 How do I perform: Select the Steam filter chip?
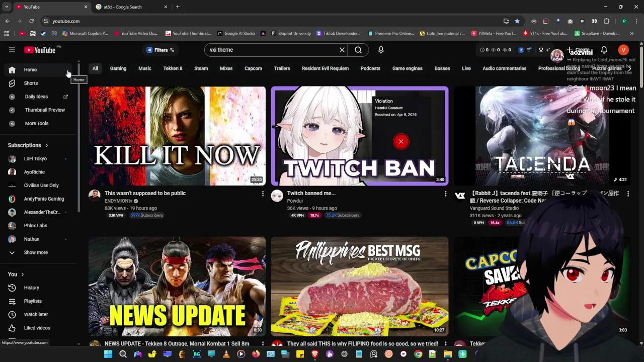(201, 68)
